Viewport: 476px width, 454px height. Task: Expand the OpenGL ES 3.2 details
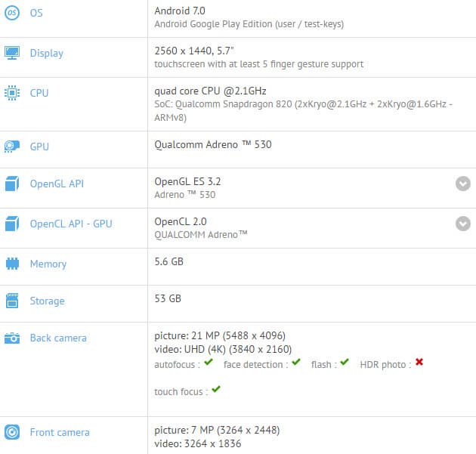[x=463, y=184]
